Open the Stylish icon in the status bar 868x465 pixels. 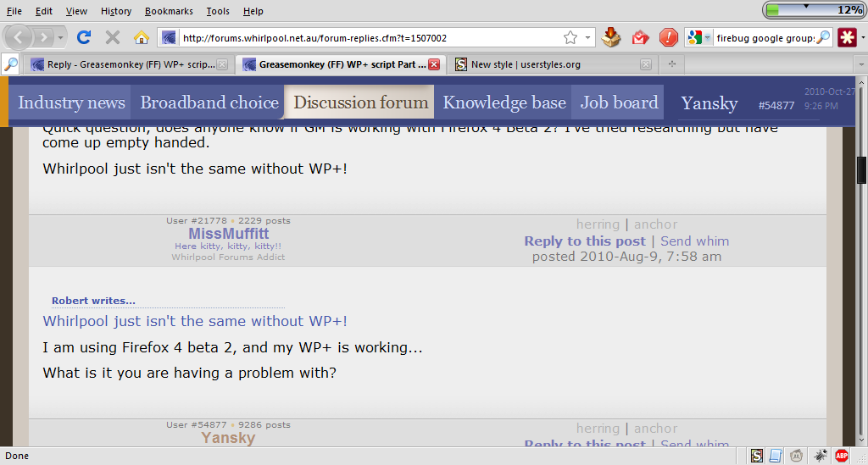tap(757, 456)
